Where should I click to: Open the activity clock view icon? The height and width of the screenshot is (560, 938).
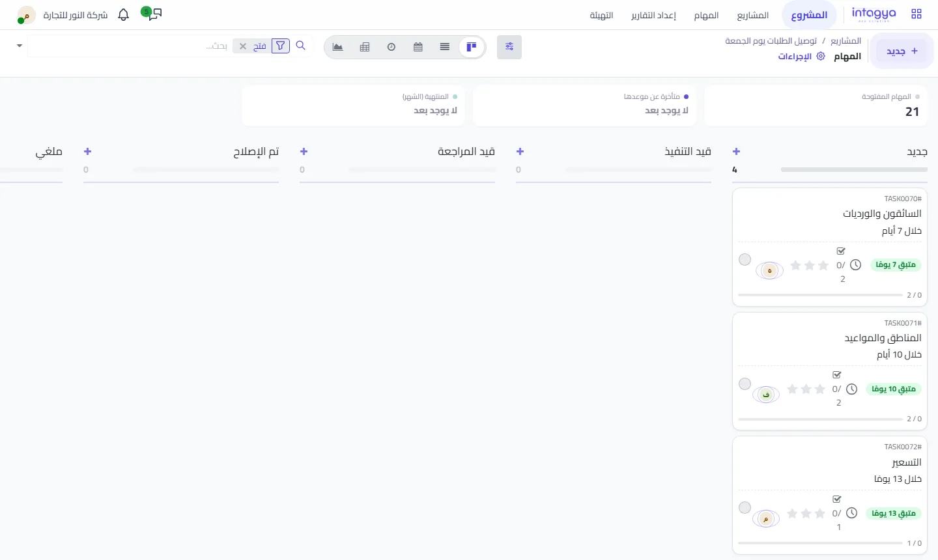pos(391,47)
